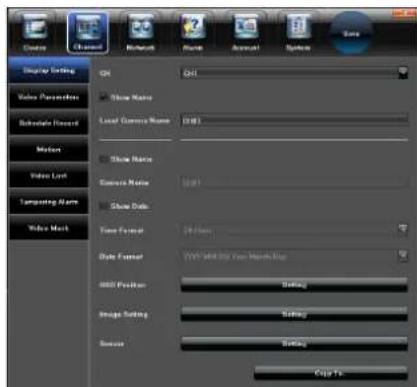Enable the Show Date checkbox
The width and height of the screenshot is (417, 387).
(x=104, y=206)
